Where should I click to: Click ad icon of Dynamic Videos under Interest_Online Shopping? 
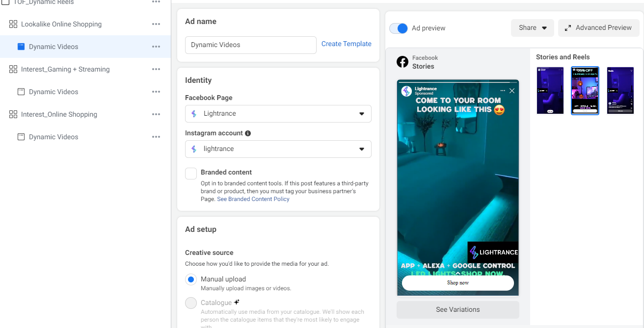pos(21,137)
